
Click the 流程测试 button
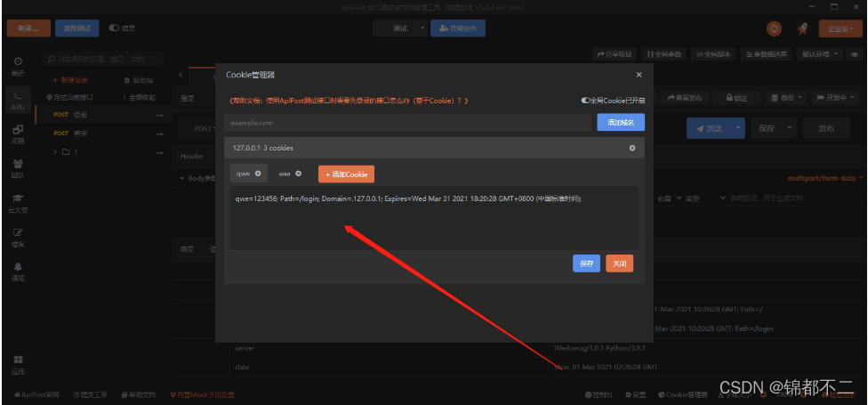77,28
